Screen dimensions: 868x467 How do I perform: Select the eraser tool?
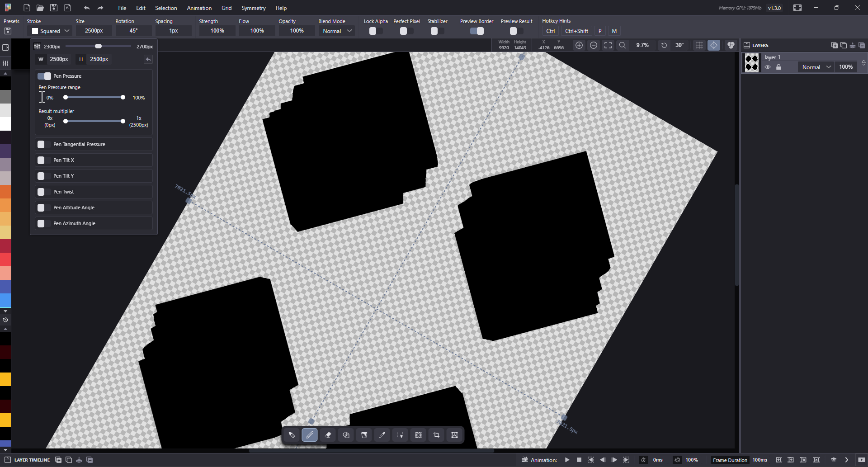click(328, 435)
